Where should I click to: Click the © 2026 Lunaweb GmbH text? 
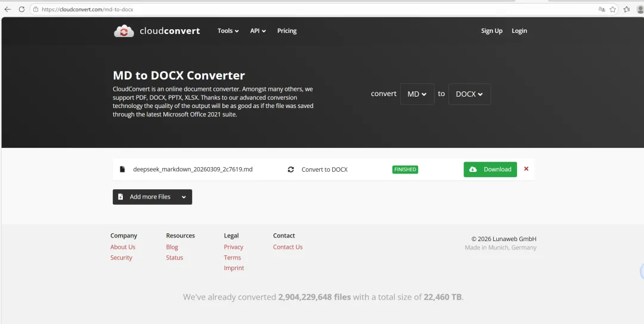(503, 239)
